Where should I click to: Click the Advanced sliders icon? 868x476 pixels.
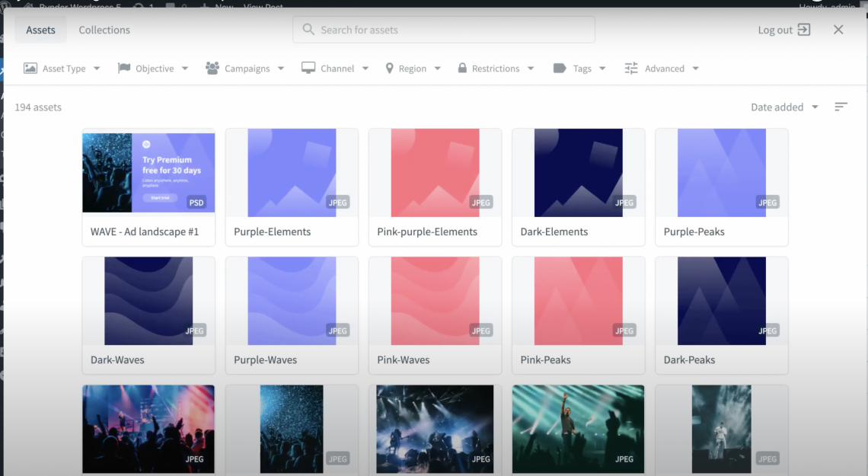tap(630, 68)
